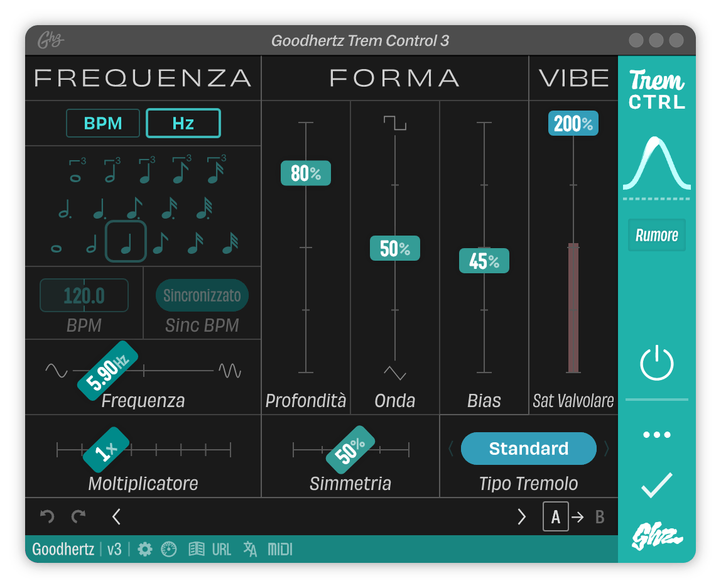Click the highlighted quarter note value
Image resolution: width=721 pixels, height=588 pixels.
(x=126, y=242)
